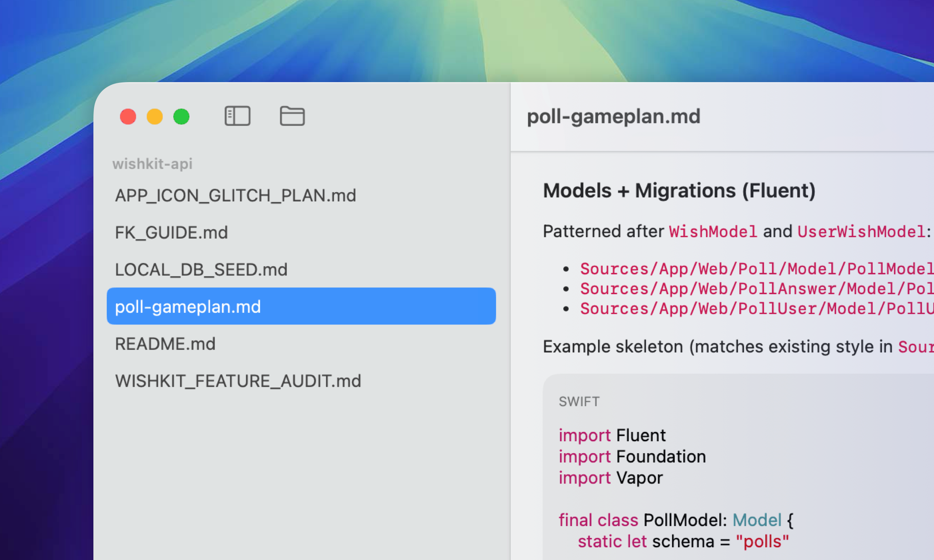Open FK_GUIDE.md from the sidebar
Viewport: 934px width, 560px height.
click(x=171, y=233)
